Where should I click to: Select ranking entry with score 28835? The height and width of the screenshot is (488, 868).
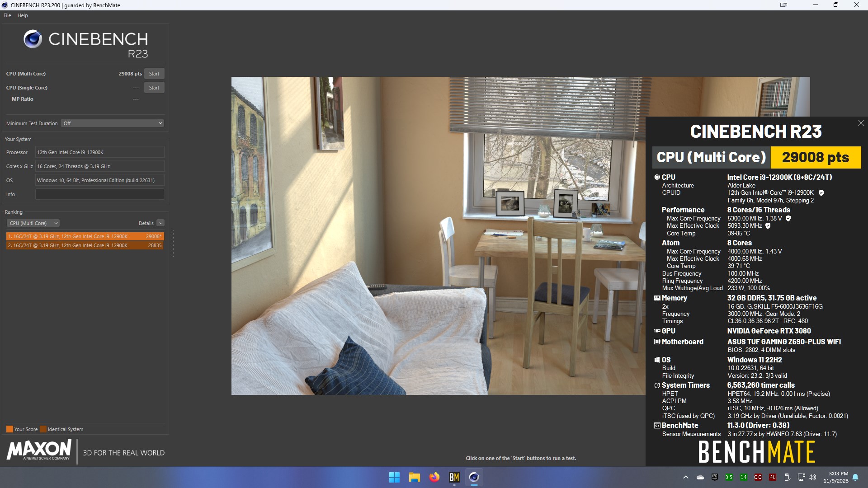tap(85, 245)
